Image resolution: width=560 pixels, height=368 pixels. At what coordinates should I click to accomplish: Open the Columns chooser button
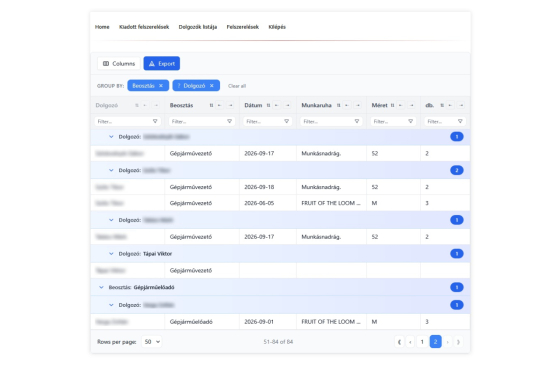(119, 64)
